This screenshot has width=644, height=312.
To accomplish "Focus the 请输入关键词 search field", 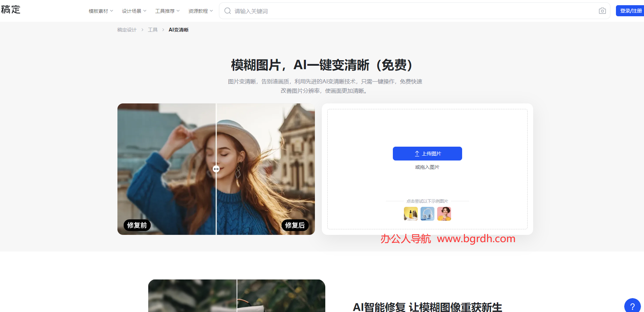I will (x=414, y=11).
